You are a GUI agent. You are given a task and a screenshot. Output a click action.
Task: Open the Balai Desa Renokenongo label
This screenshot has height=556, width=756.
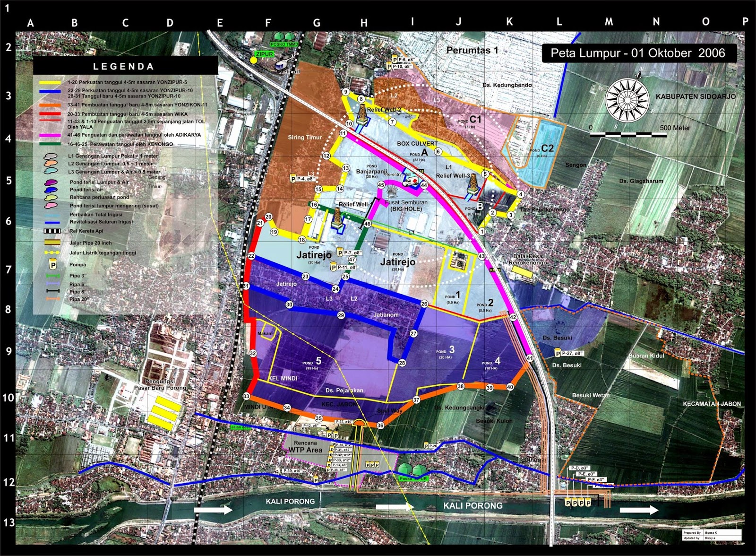point(528,259)
